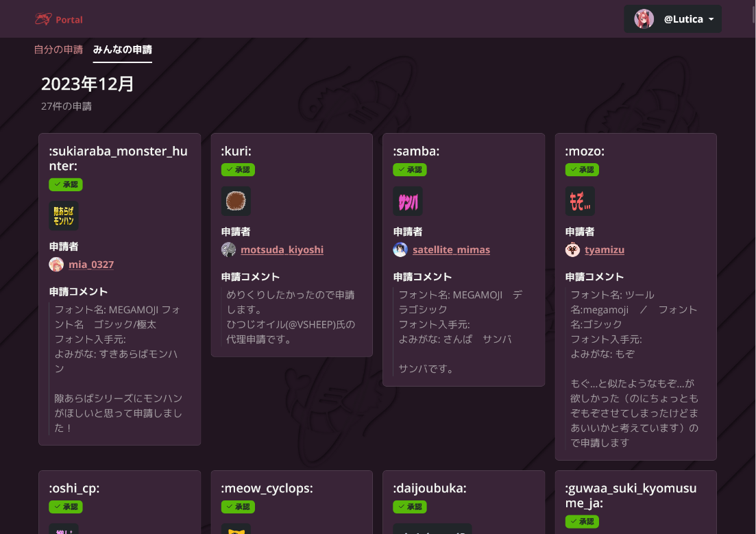Open mia_0327 user profile link

(91, 265)
